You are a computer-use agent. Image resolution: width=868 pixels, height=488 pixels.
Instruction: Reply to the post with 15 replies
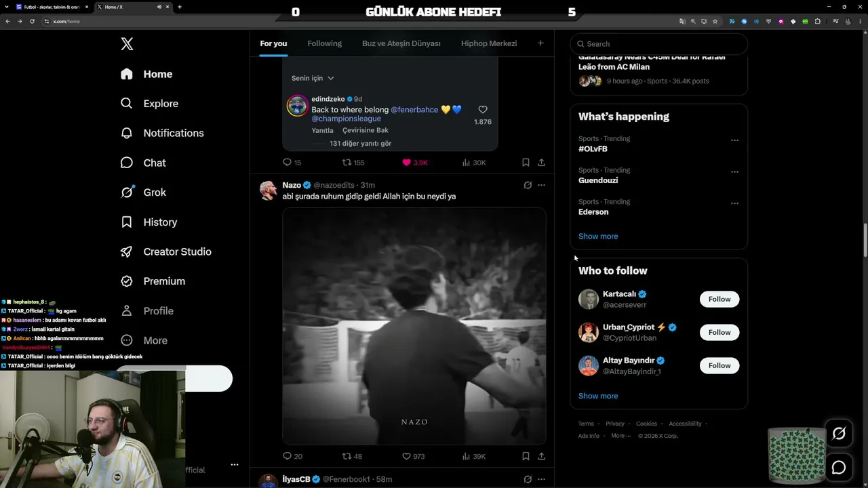coord(292,163)
